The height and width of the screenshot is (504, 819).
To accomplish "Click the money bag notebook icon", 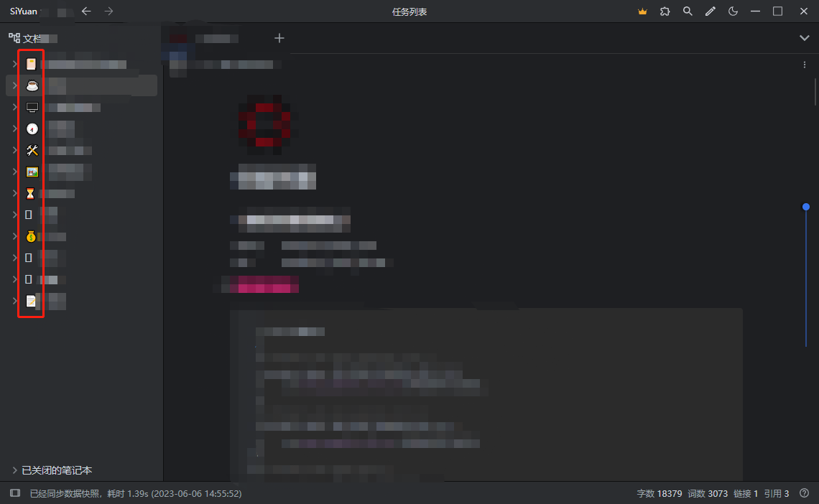I will 32,236.
